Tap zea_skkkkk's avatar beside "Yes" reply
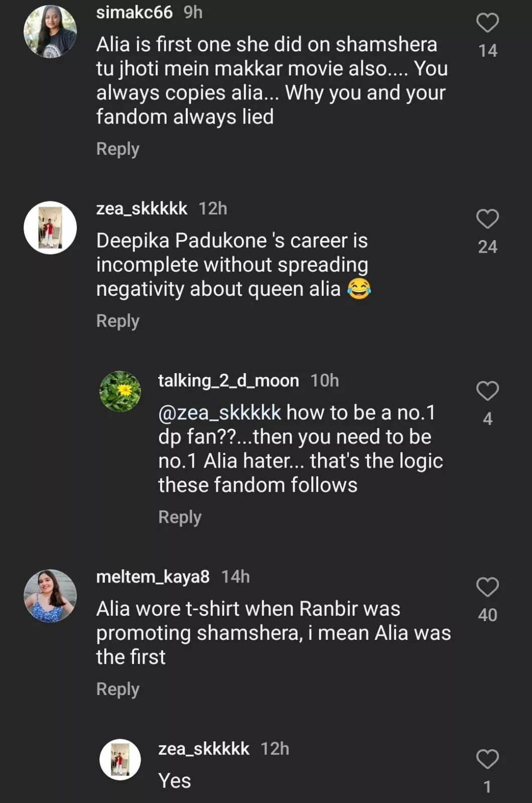 tap(120, 759)
